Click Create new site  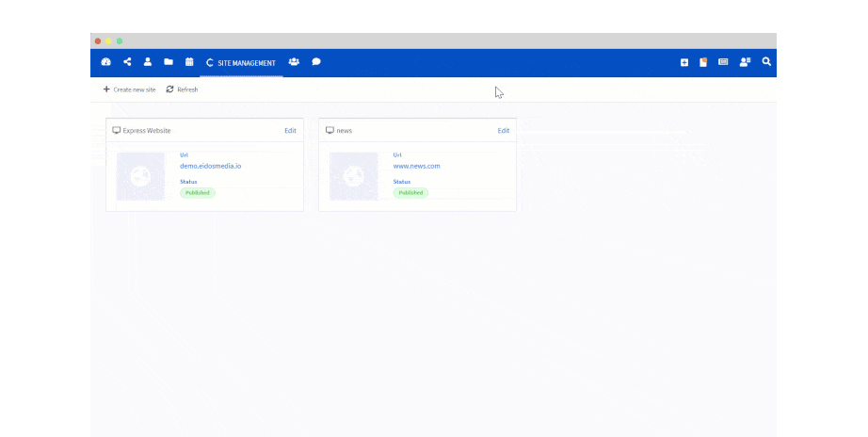[129, 89]
